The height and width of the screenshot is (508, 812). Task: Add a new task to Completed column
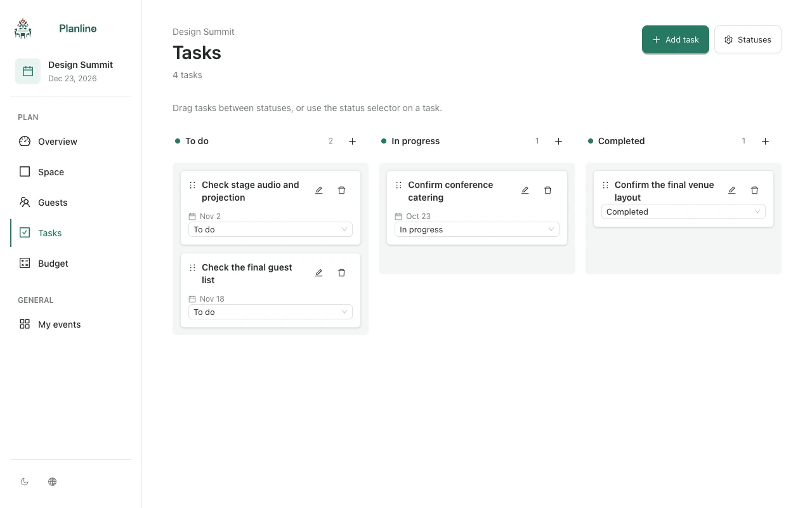point(765,141)
